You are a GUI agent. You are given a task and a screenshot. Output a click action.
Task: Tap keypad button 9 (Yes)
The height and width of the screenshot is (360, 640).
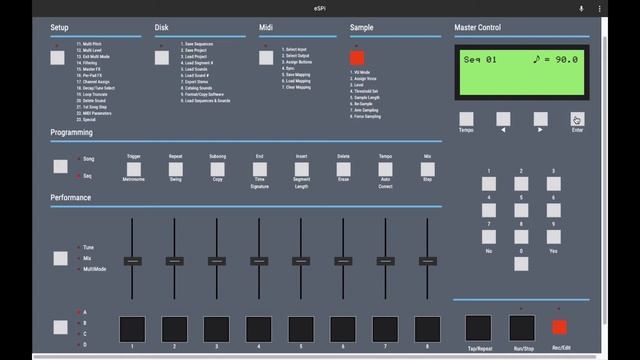click(553, 237)
